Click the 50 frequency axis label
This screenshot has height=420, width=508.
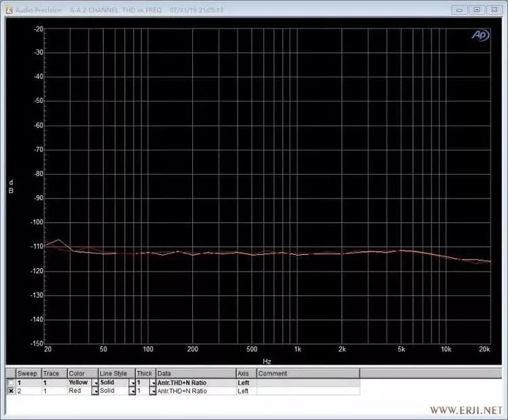pyautogui.click(x=104, y=349)
